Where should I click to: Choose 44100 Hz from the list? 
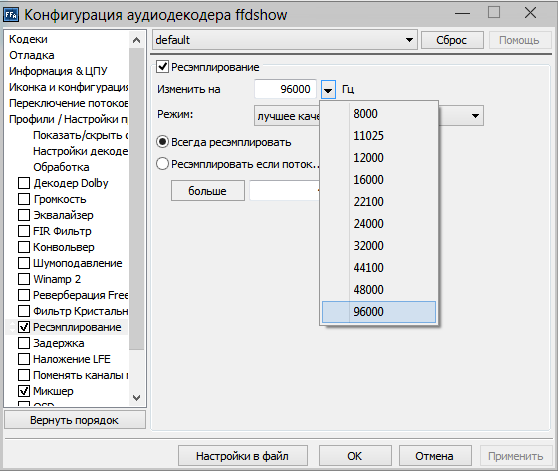[x=379, y=268]
